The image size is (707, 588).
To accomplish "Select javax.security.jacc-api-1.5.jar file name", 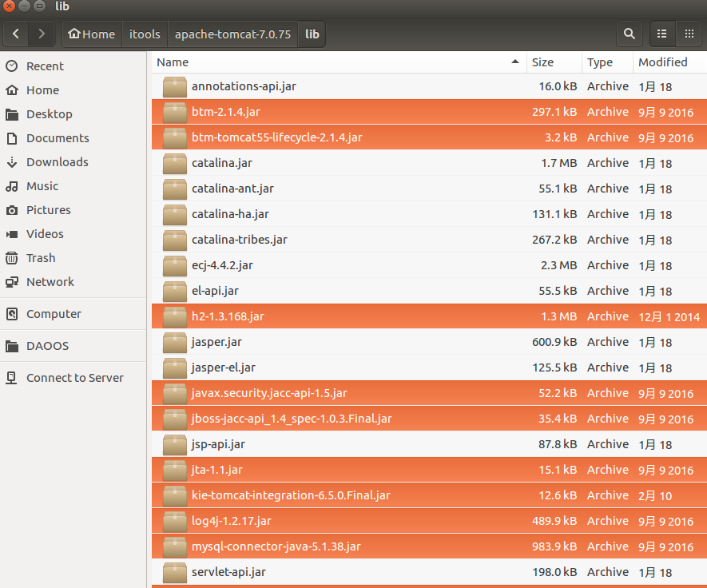I will [269, 393].
